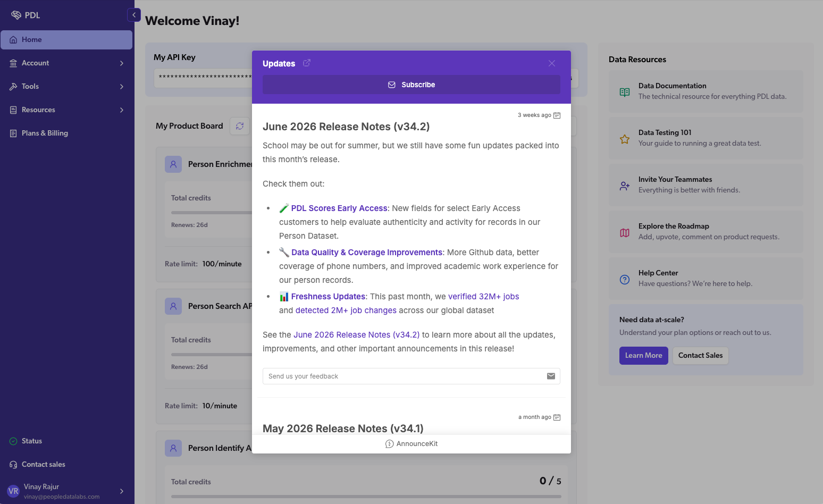Click the Plans & Billing icon
Screen dimensions: 823x504
13,133
